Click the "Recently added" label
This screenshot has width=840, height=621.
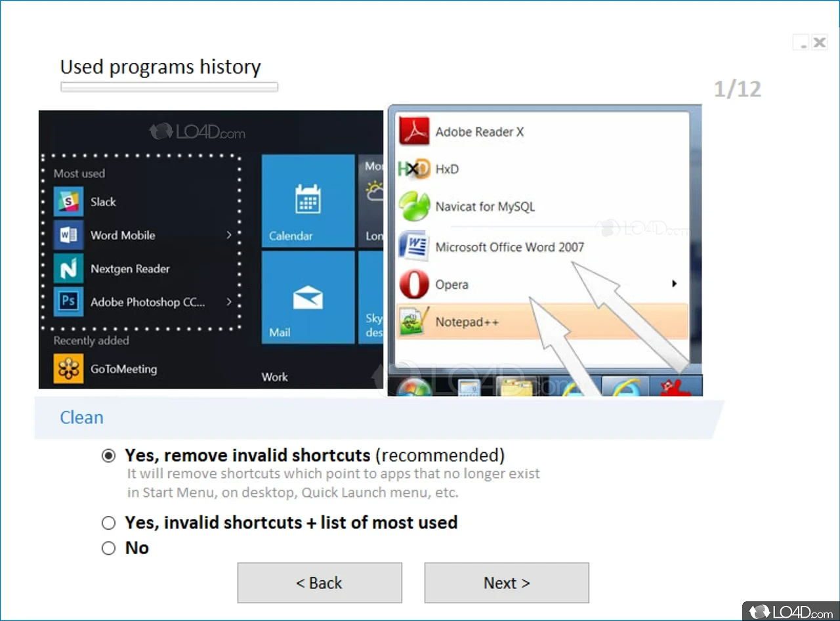point(91,341)
